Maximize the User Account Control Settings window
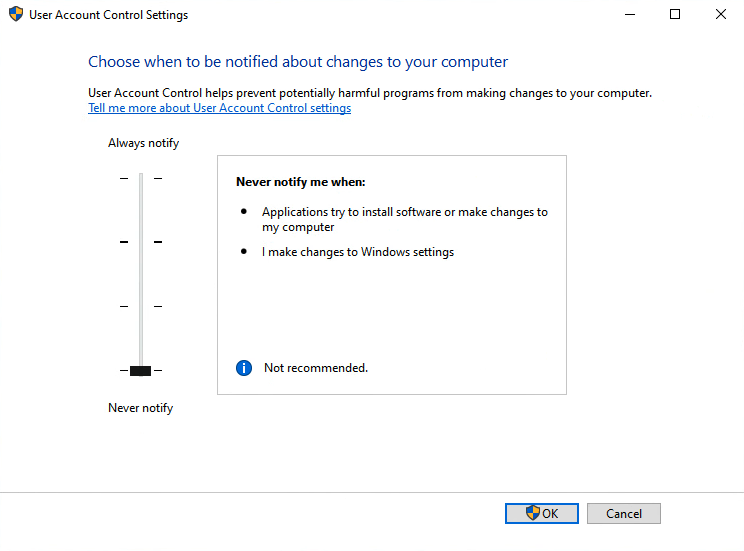The width and height of the screenshot is (744, 551). pyautogui.click(x=675, y=15)
